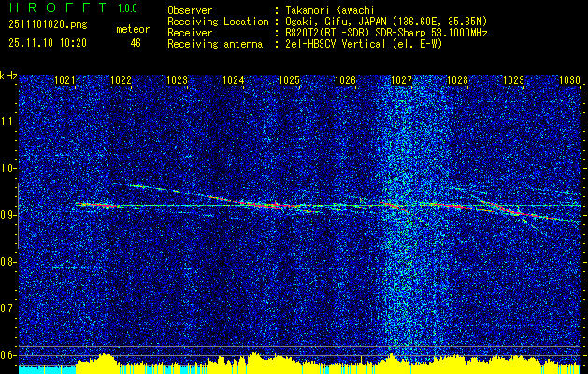Click the kHz axis unit label
The width and height of the screenshot is (588, 374).
pos(8,76)
